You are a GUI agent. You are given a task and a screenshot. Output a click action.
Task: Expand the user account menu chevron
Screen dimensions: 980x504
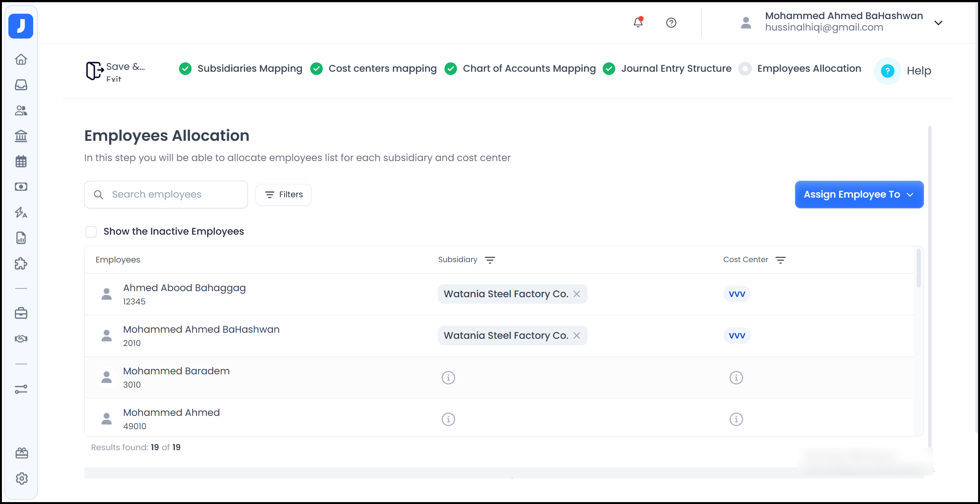pos(938,23)
